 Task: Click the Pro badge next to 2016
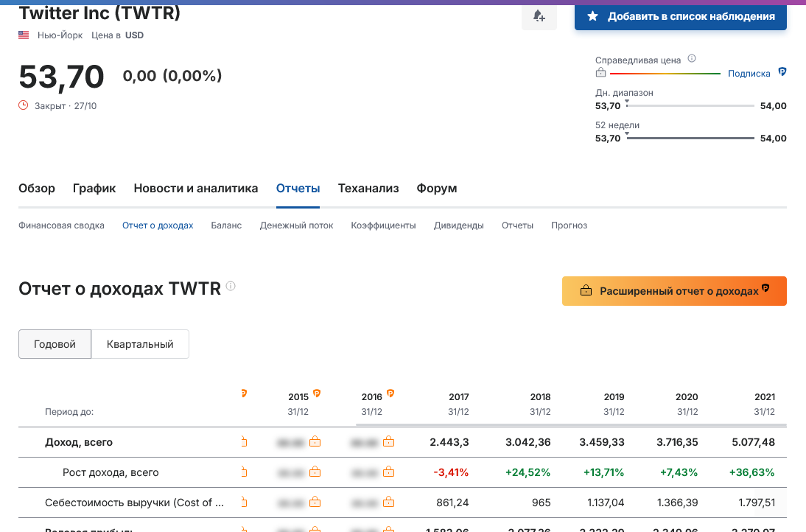(390, 393)
